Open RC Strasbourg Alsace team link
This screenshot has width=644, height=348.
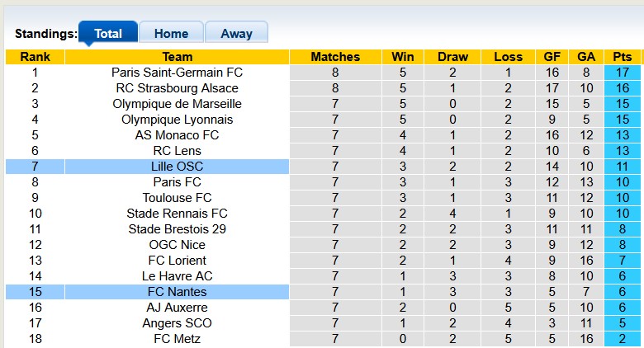click(x=178, y=88)
